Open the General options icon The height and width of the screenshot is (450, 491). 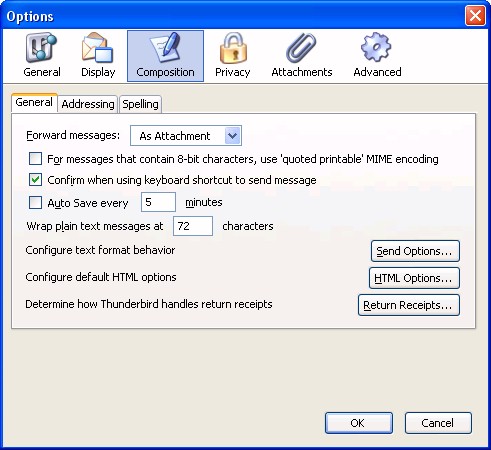pyautogui.click(x=41, y=47)
